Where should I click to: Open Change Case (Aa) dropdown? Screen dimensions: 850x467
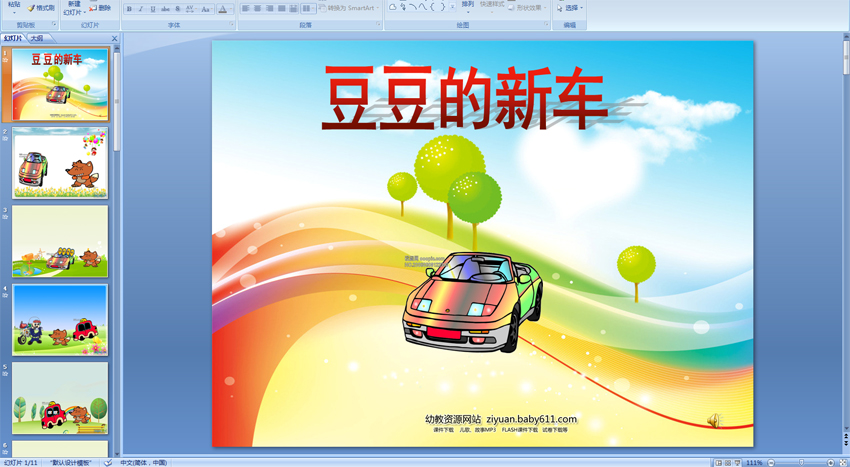(x=206, y=9)
